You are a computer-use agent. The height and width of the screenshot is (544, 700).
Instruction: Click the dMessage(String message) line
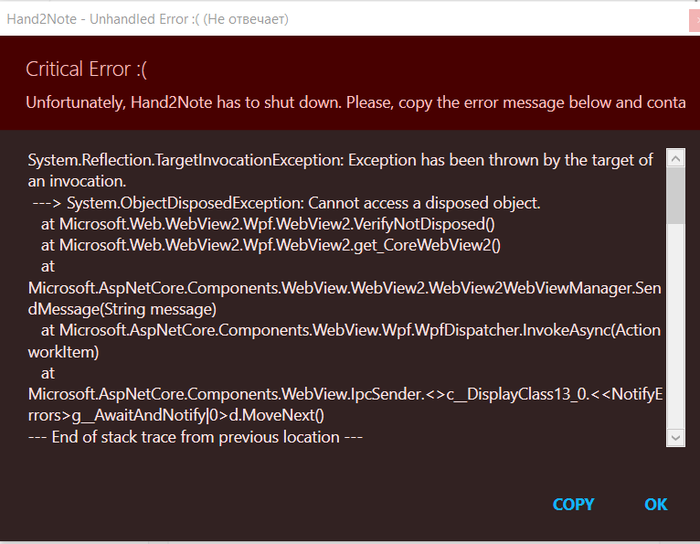(122, 309)
